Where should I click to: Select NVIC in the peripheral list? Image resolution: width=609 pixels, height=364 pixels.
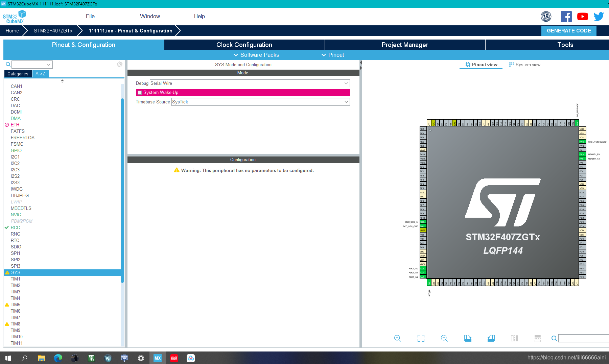pyautogui.click(x=16, y=215)
